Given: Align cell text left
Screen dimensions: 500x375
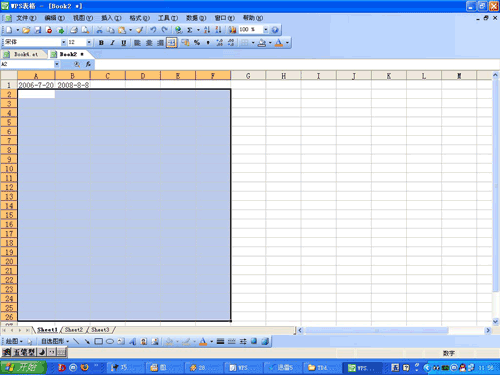Looking at the screenshot, I should click(x=137, y=43).
